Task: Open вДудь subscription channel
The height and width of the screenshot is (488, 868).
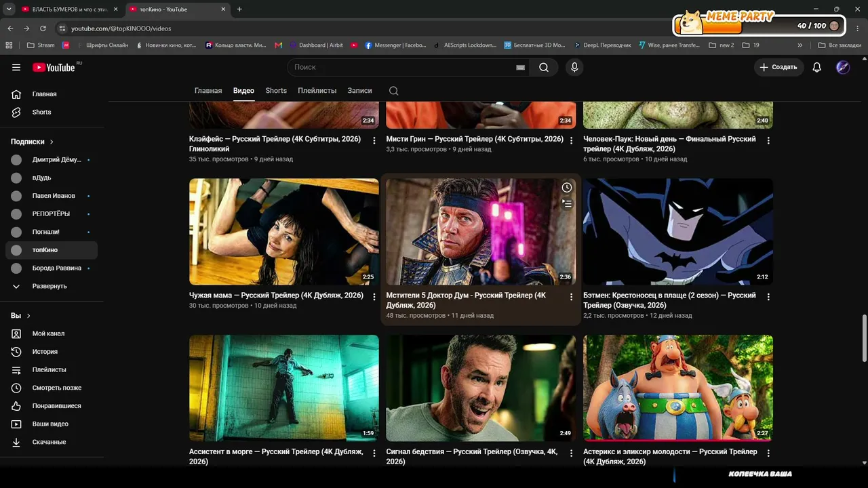Action: click(52, 178)
